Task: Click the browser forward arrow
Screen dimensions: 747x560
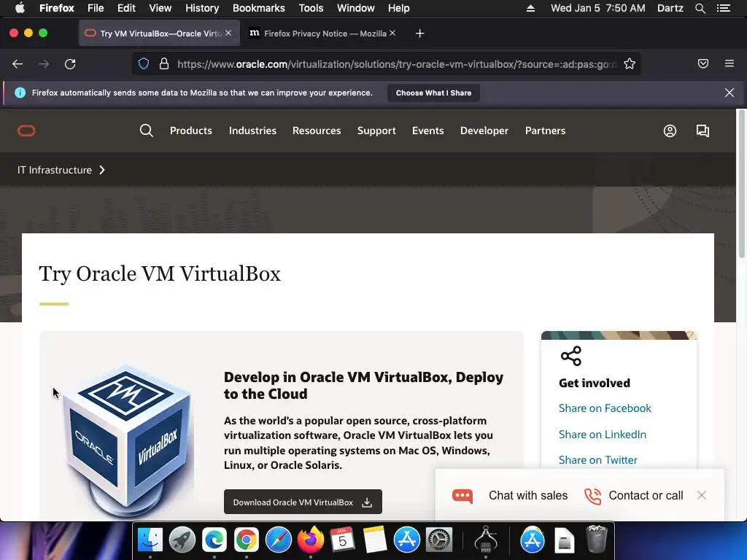Action: click(x=44, y=64)
